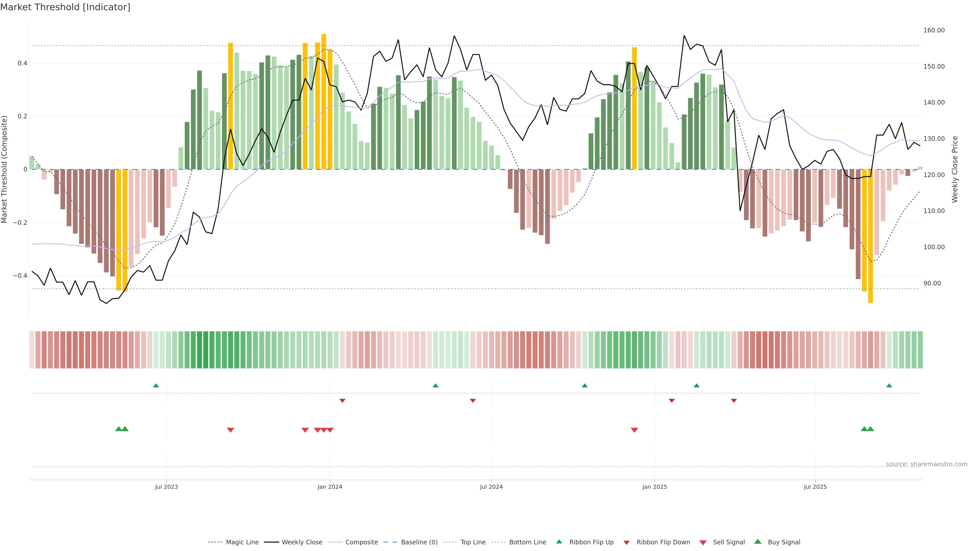Click the Jul 2025 x-axis label

tap(815, 487)
